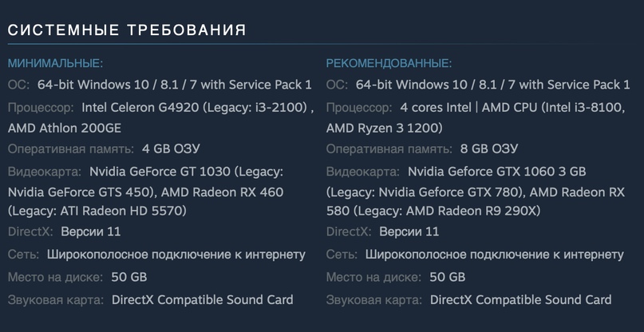Click the AMD Ryzen 3 1200 text
644x332 pixels.
(x=383, y=128)
